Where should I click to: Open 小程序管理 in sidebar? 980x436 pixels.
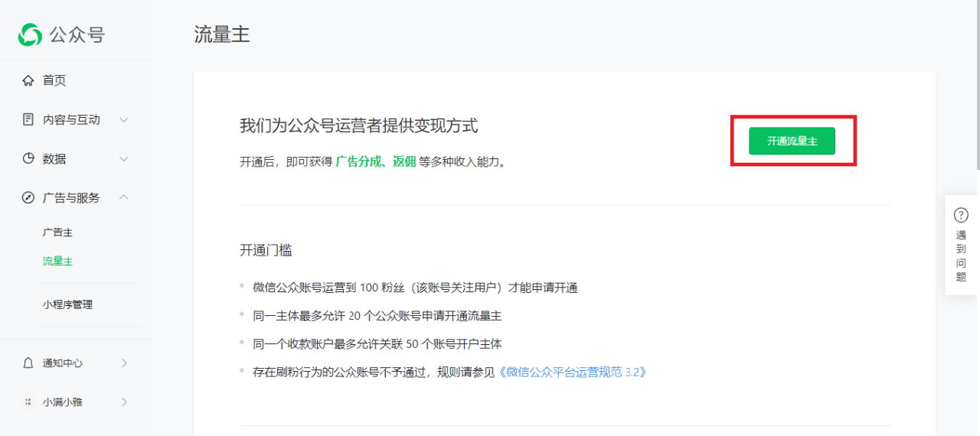pos(67,304)
